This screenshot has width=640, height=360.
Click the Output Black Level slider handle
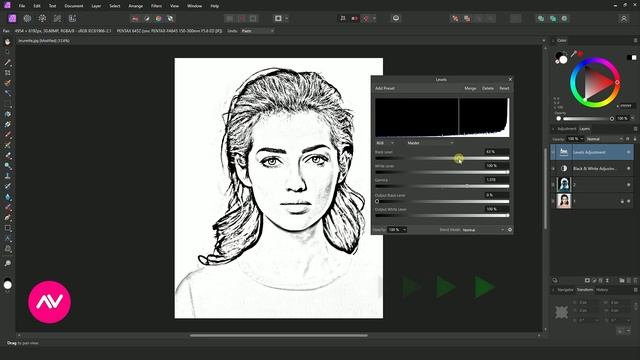pos(377,201)
